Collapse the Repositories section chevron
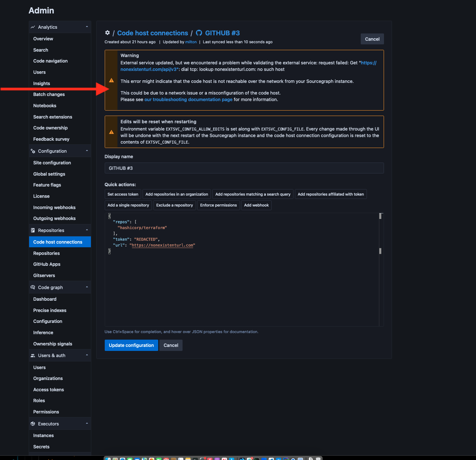 (x=87, y=230)
